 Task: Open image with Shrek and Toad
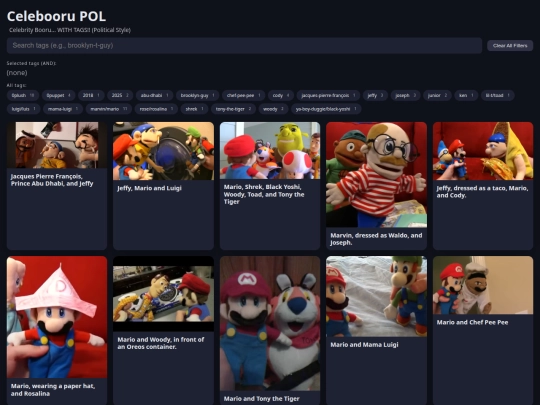point(270,150)
